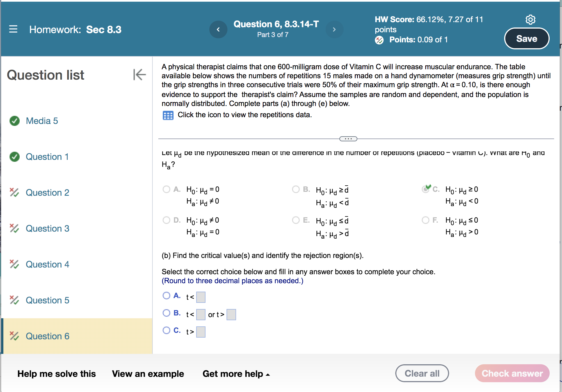This screenshot has width=562, height=392.
Task: Click the answer box after t <
Action: [201, 297]
